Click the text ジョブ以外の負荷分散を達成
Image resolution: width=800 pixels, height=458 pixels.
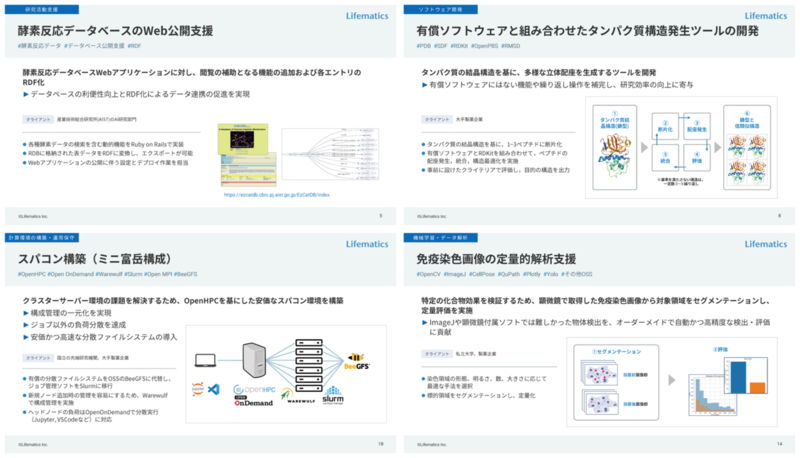coord(78,325)
